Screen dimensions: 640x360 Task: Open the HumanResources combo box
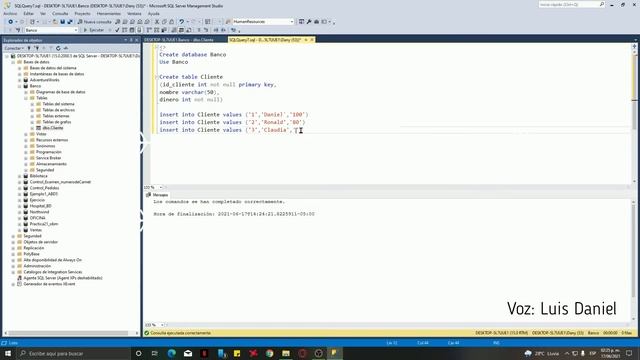coord(263,22)
